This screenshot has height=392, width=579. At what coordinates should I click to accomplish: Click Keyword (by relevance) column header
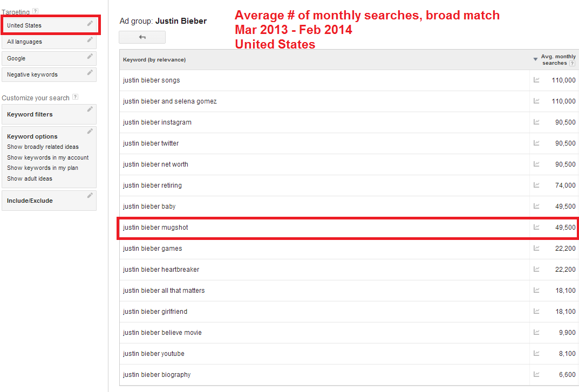pos(154,60)
